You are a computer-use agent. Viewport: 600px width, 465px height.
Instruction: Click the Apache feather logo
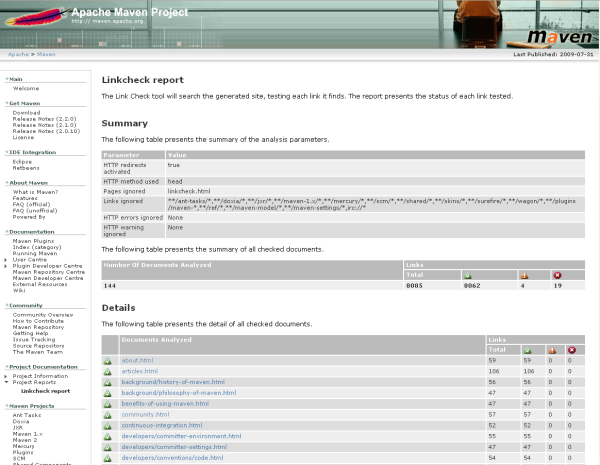33,20
